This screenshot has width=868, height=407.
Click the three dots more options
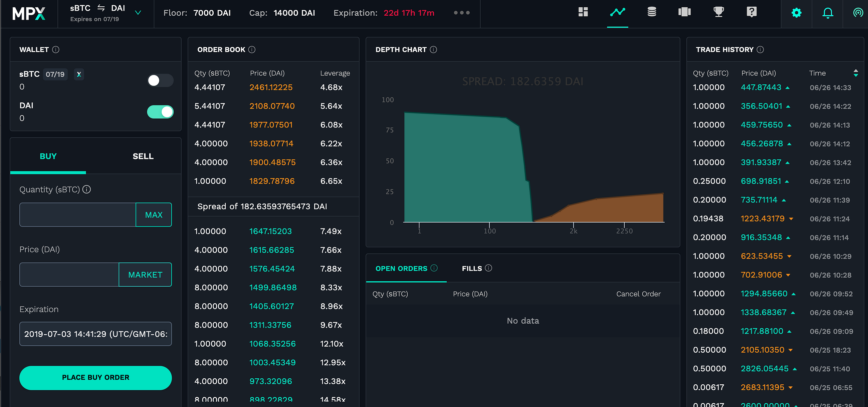pyautogui.click(x=461, y=13)
